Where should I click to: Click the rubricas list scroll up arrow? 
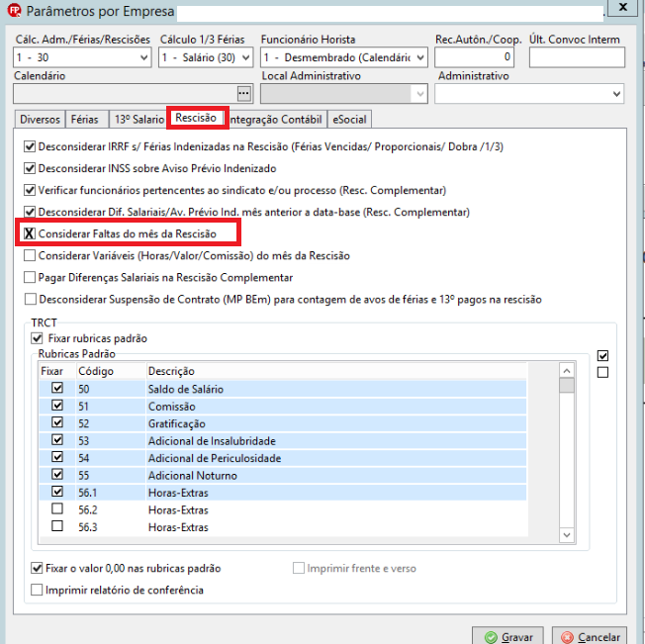tap(567, 371)
